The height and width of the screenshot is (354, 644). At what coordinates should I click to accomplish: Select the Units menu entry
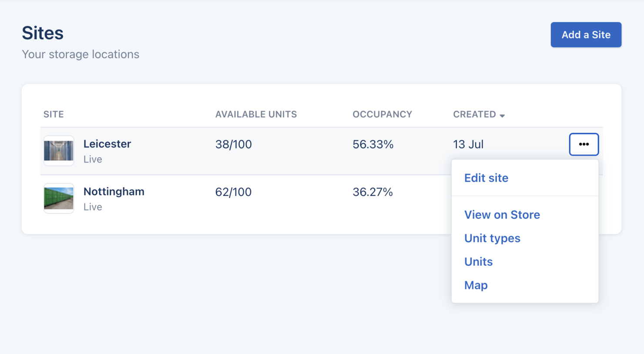(x=478, y=262)
